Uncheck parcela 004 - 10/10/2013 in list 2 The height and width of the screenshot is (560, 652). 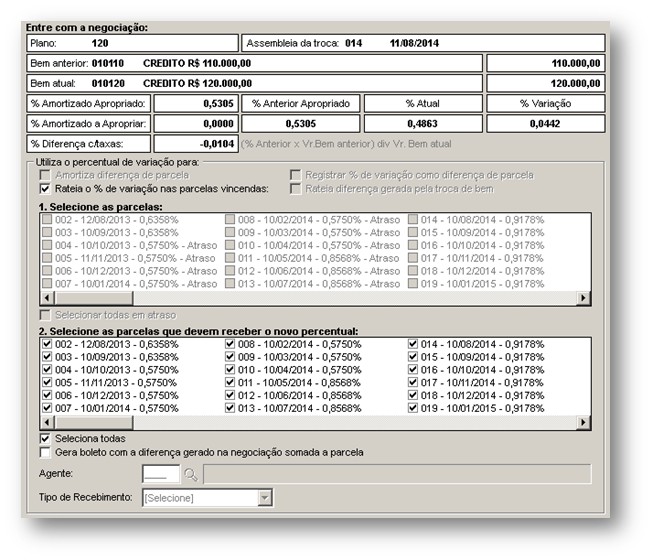(x=47, y=370)
